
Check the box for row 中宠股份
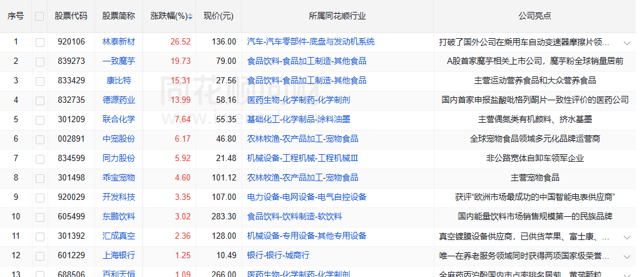[x=40, y=139]
